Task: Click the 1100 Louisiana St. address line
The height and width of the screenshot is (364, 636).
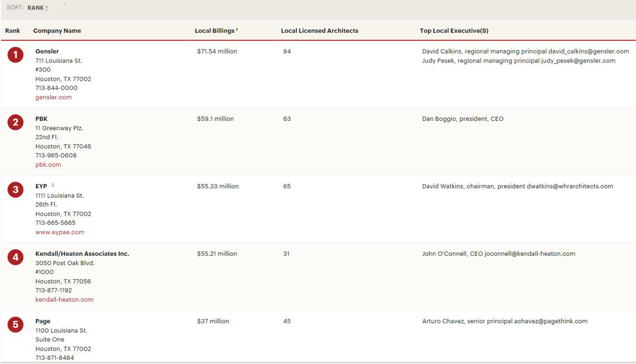Action: [x=61, y=331]
